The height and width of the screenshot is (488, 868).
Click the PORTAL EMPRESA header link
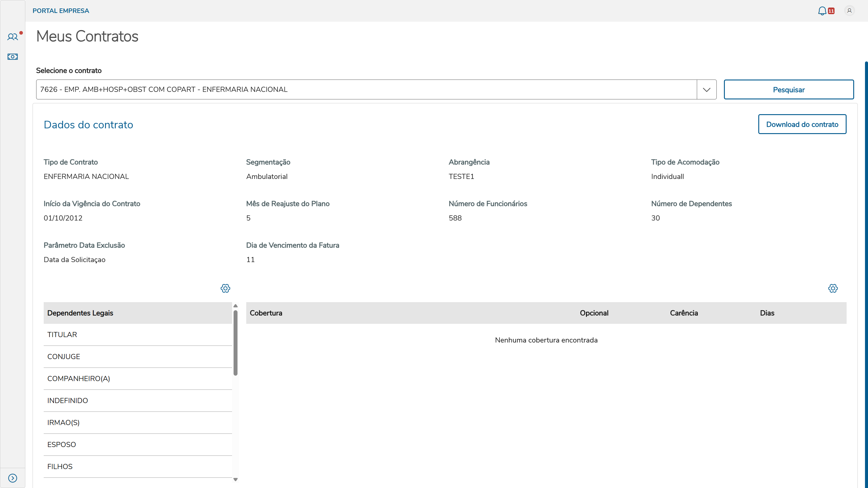[x=61, y=11]
